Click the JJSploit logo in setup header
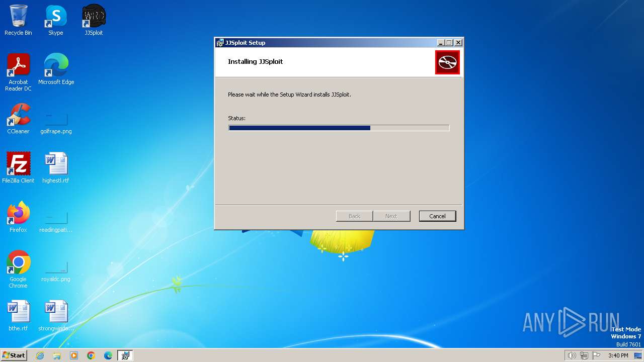The image size is (644, 362). 447,62
